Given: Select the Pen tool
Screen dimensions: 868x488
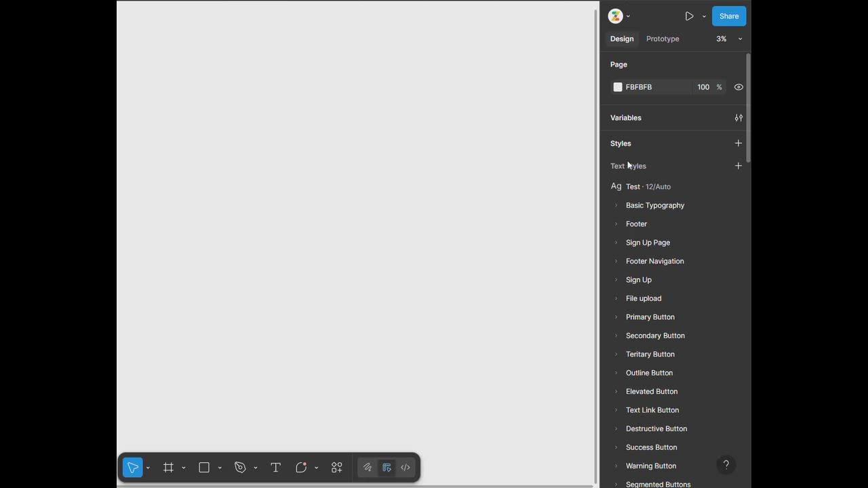Looking at the screenshot, I should click(x=240, y=468).
